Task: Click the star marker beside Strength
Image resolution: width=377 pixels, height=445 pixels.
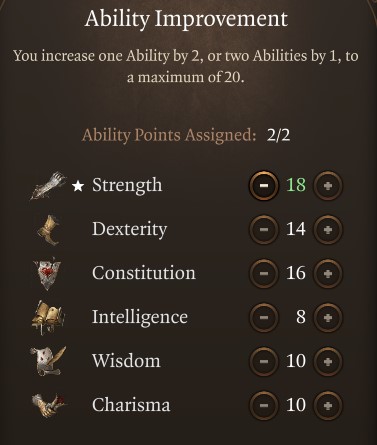Action: pos(78,186)
